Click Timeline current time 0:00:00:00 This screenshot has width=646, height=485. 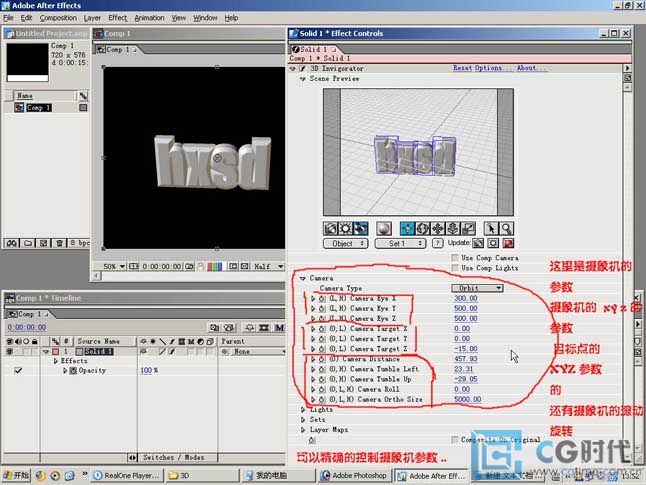(26, 328)
